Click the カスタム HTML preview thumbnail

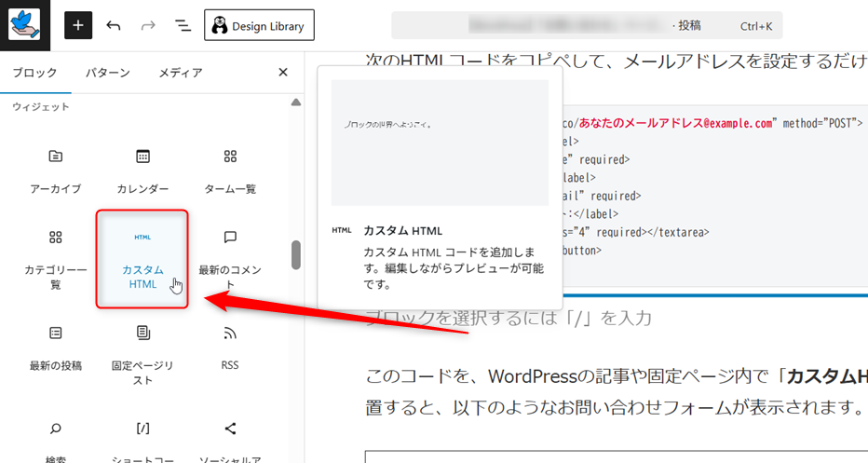coord(441,143)
